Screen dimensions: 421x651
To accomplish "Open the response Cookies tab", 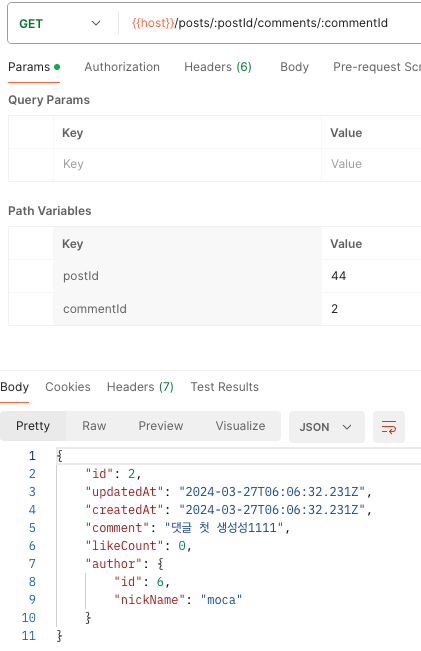I will point(68,387).
